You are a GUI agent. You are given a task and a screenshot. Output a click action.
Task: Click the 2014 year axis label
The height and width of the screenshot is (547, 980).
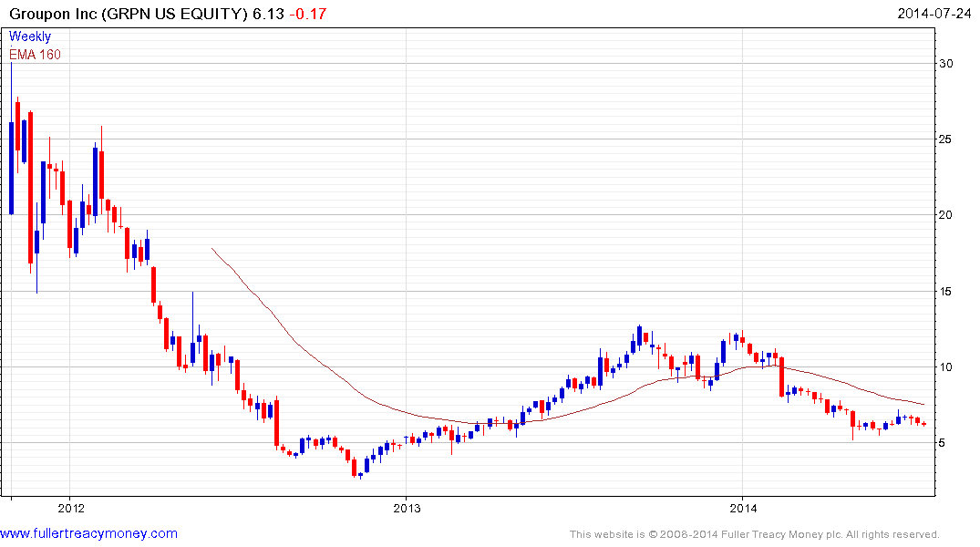pyautogui.click(x=743, y=508)
